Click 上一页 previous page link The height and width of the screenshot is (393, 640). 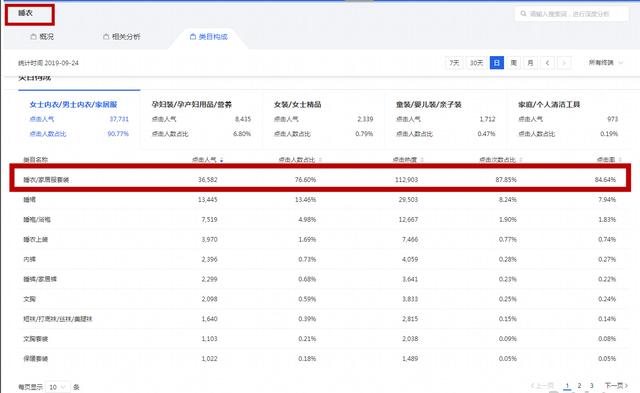coord(542,386)
